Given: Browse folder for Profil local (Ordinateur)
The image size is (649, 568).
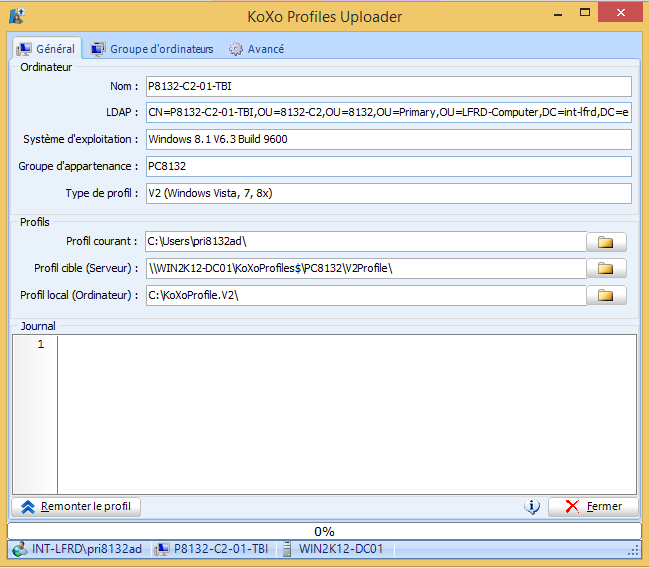Looking at the screenshot, I should pyautogui.click(x=606, y=296).
